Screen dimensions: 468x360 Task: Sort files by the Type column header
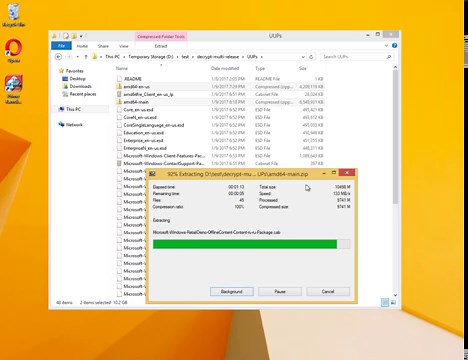(x=260, y=68)
